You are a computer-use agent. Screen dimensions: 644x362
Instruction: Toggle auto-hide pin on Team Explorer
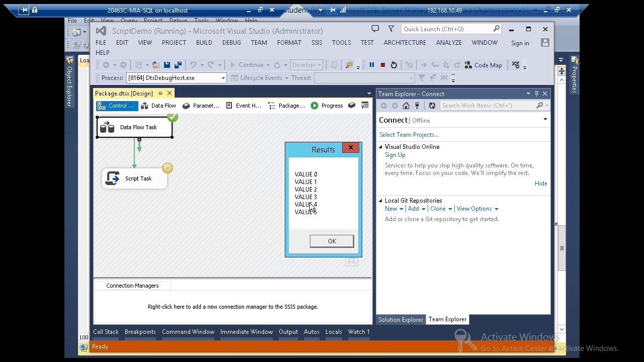536,94
